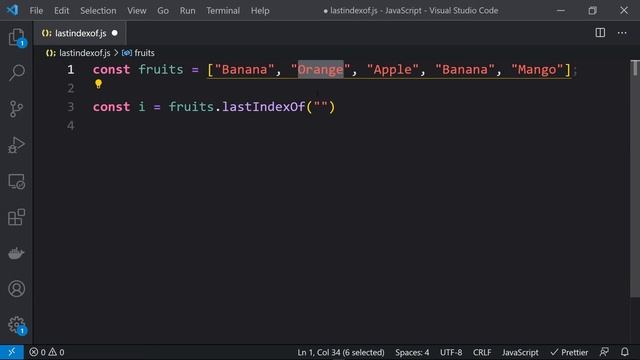Open the Selection menu
This screenshot has height=360, width=640.
coord(98,11)
